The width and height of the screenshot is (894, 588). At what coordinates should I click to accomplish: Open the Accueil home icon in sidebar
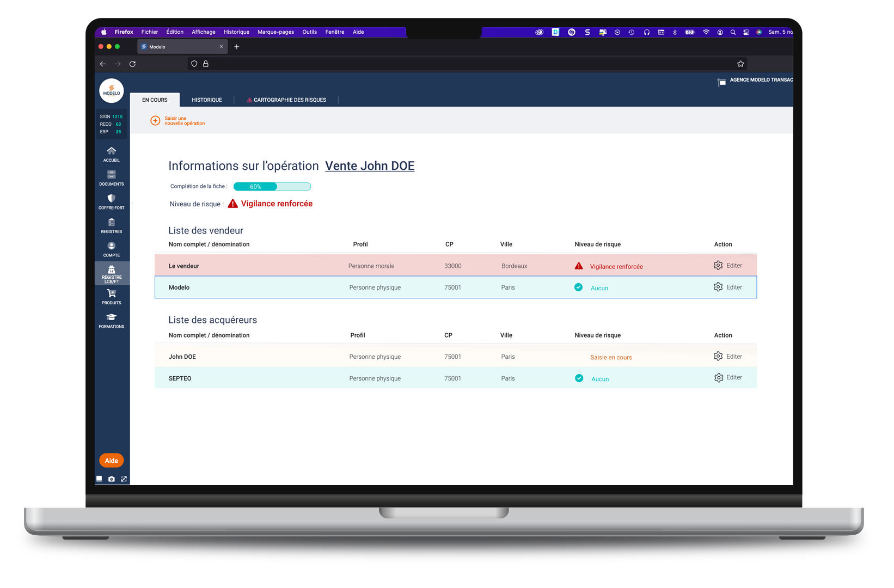pos(111,151)
